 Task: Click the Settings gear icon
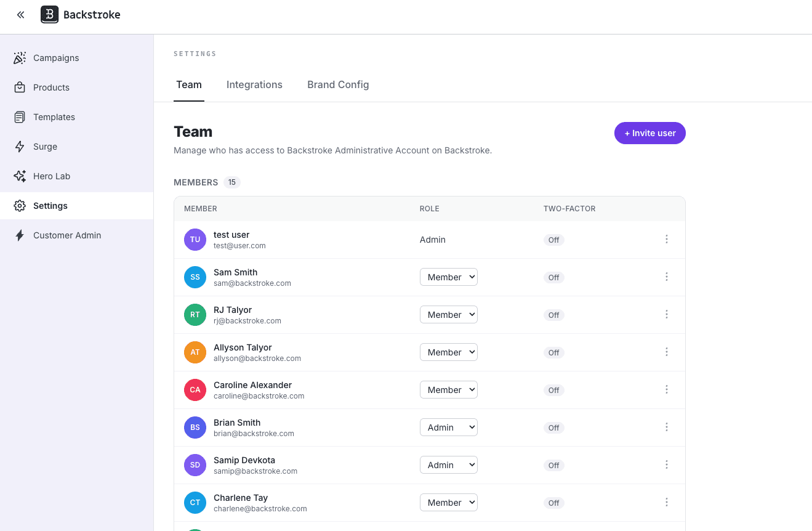coord(20,206)
